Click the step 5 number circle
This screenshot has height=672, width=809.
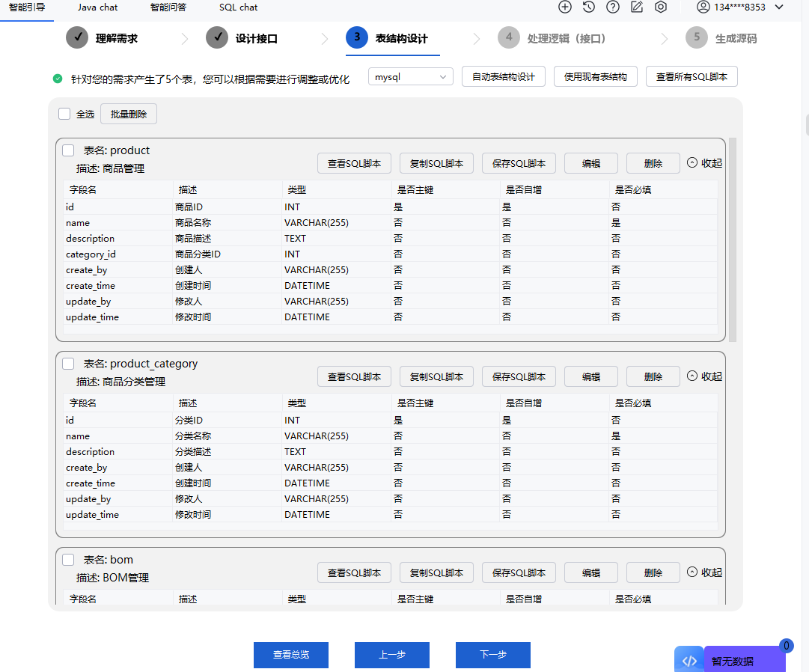697,37
